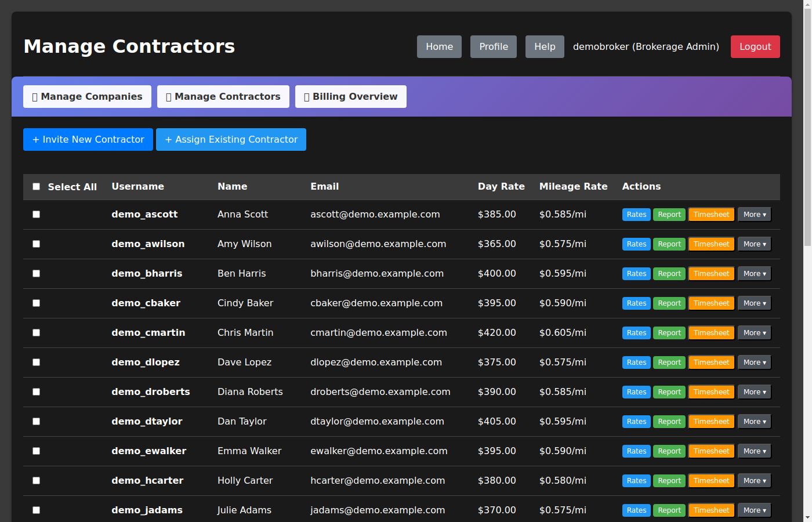View Report for Ben Harris
The height and width of the screenshot is (522, 812).
[x=669, y=274]
